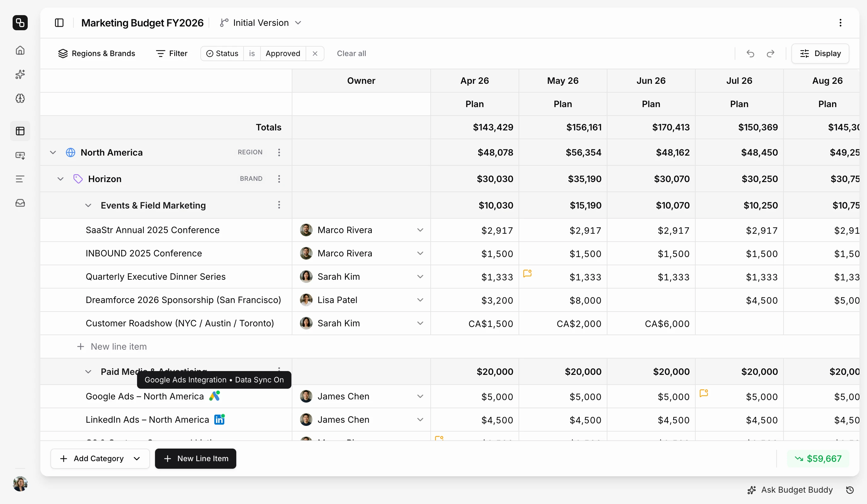Click the $59,667 remaining badge
The width and height of the screenshot is (867, 504).
pos(818,459)
